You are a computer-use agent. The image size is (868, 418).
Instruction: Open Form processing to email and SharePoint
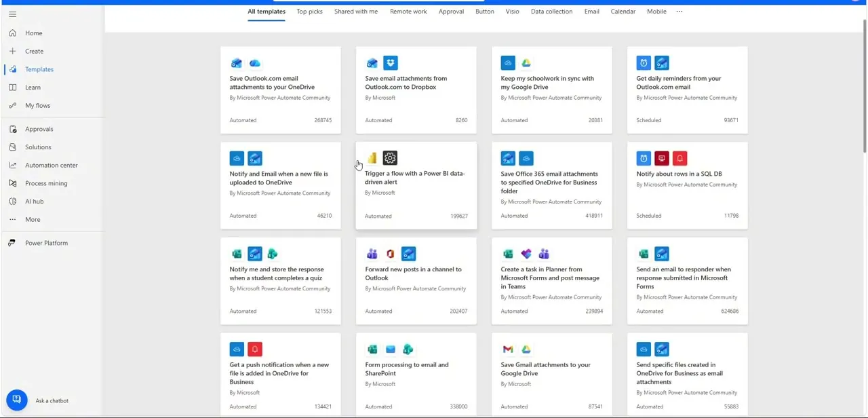point(416,375)
